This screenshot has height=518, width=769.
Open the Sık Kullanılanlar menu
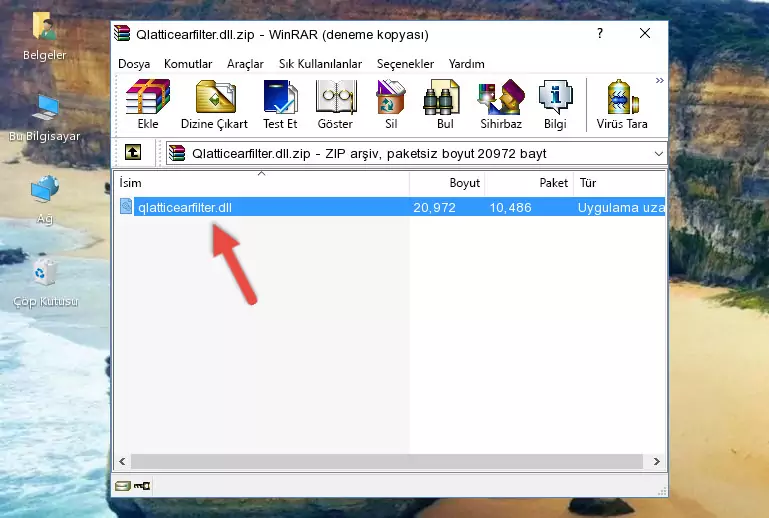click(320, 64)
